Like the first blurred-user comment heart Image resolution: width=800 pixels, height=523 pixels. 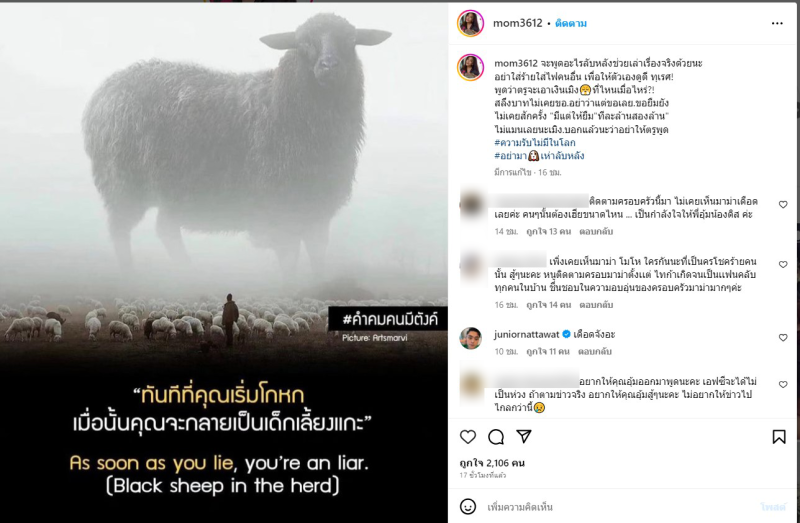[783, 205]
